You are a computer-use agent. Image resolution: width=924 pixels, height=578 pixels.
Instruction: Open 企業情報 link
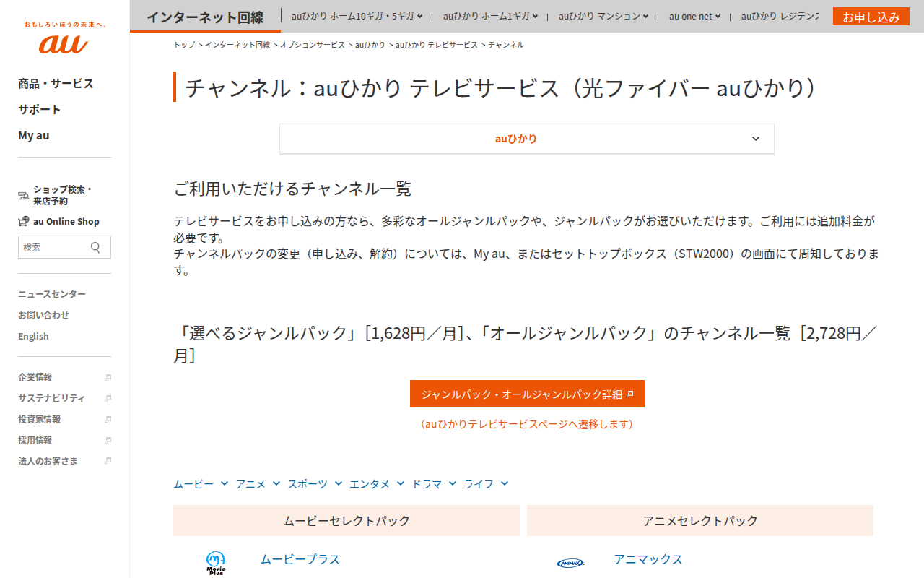point(35,377)
